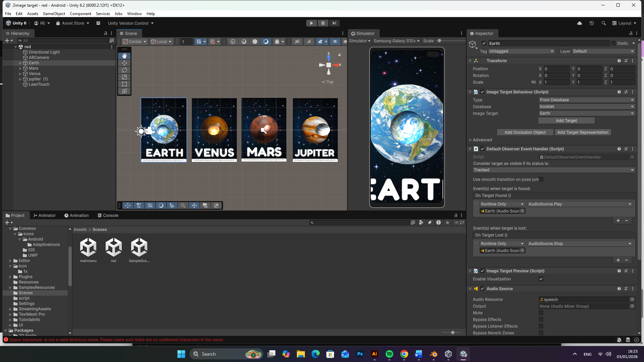644x362 pixels.
Task: Select the Scale tool in Scene toolbar
Action: coord(124,77)
